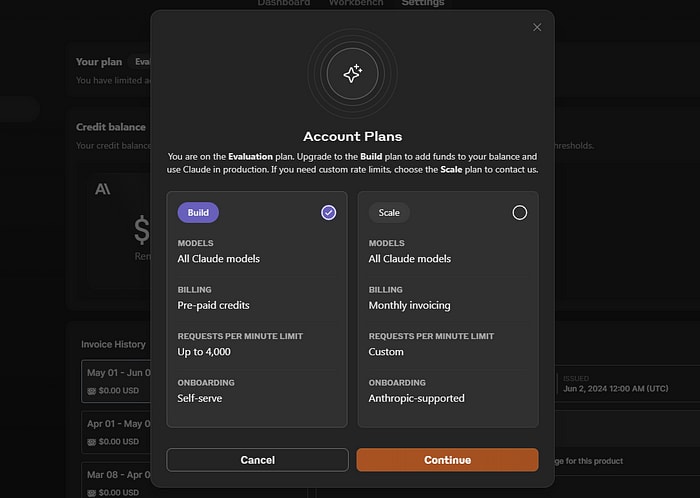Click the payment icon on Mar invoice
The width and height of the screenshot is (700, 498).
[92, 493]
